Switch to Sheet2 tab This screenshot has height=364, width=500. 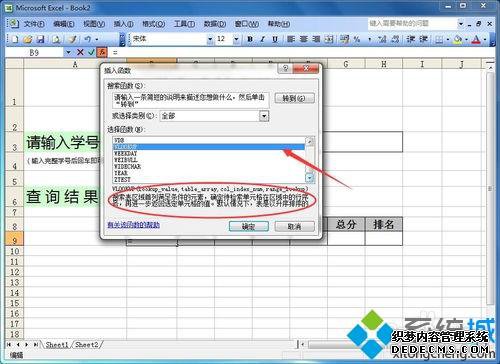(87, 345)
